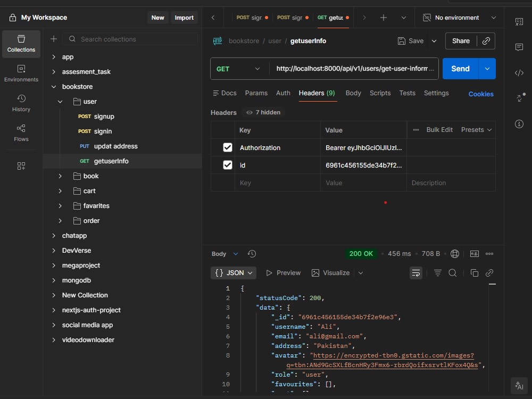
Task: Open the GET method dropdown
Action: [x=238, y=69]
